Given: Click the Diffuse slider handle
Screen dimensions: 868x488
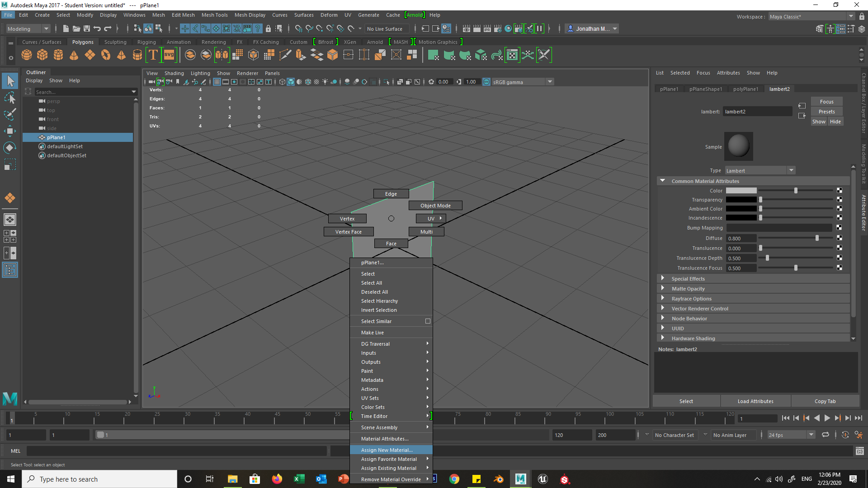Looking at the screenshot, I should pyautogui.click(x=817, y=238).
